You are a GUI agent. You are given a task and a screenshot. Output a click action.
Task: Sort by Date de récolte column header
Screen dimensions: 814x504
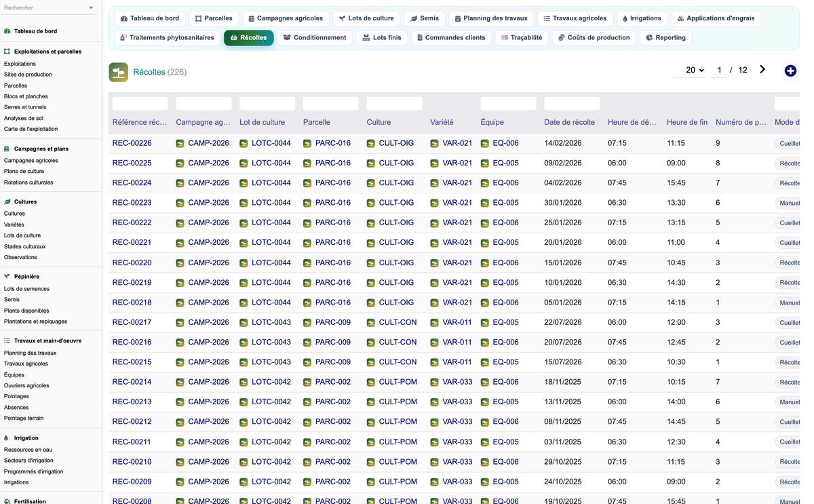pos(570,122)
